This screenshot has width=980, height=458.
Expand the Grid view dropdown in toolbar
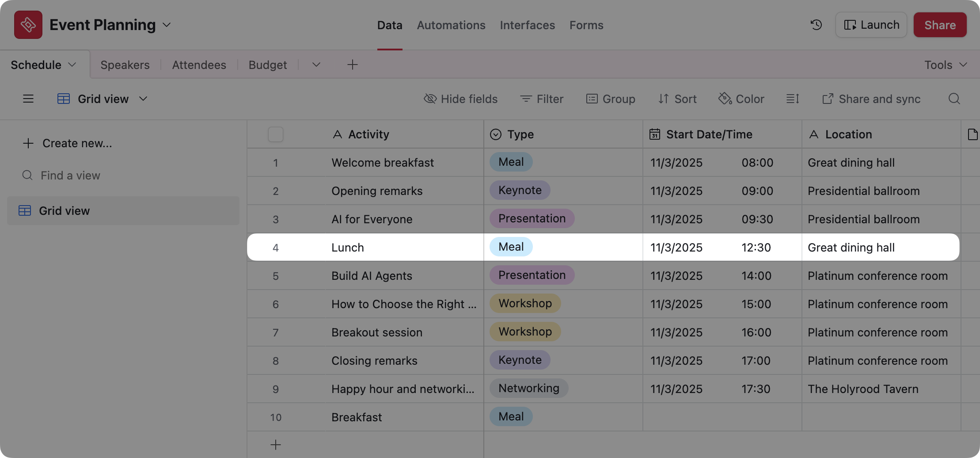click(x=143, y=99)
